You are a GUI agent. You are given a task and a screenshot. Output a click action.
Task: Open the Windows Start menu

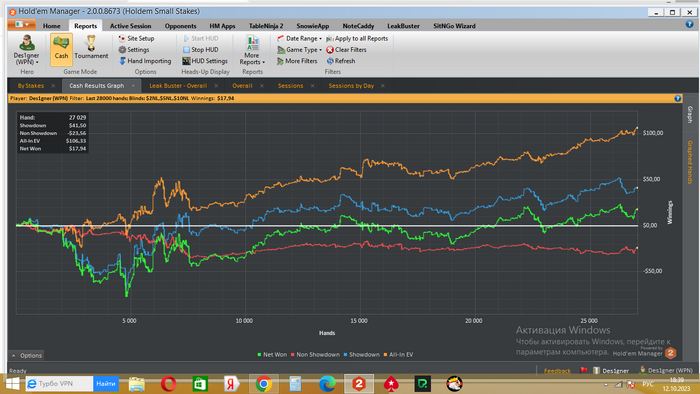pyautogui.click(x=12, y=384)
